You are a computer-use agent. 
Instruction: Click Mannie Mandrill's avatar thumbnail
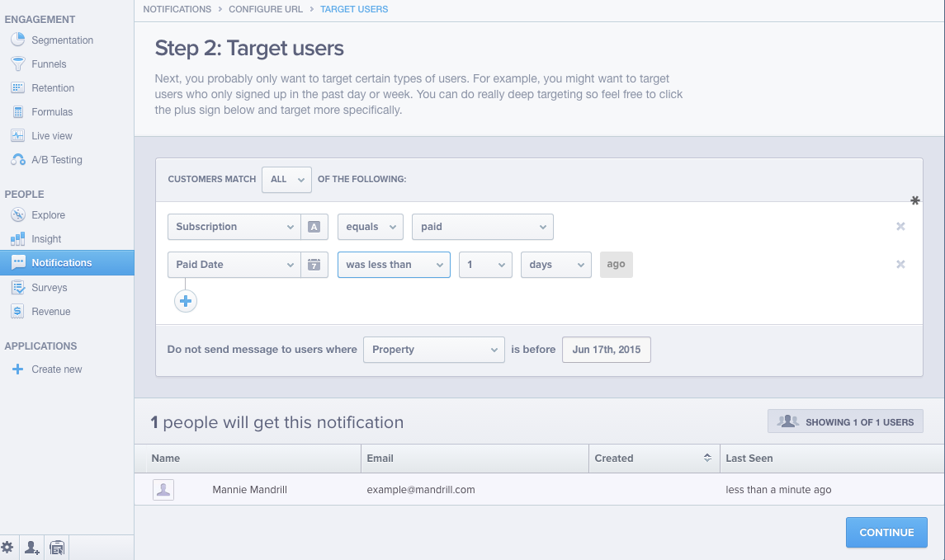tap(163, 490)
